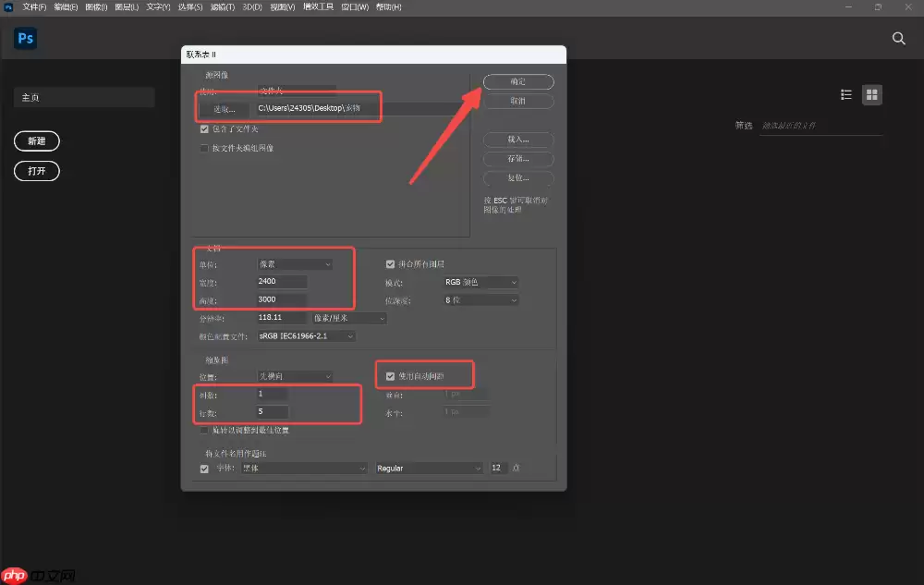924x585 pixels.
Task: Open the 滤镜 menu
Action: coord(222,6)
